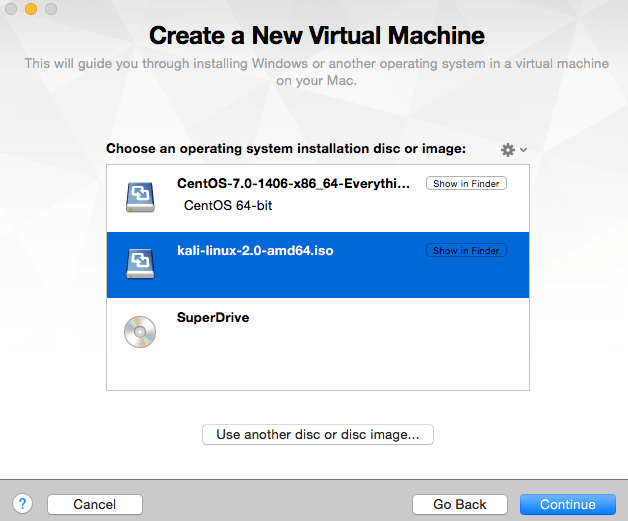This screenshot has width=628, height=521.
Task: Click the CentOS disc image icon
Action: pyautogui.click(x=140, y=197)
